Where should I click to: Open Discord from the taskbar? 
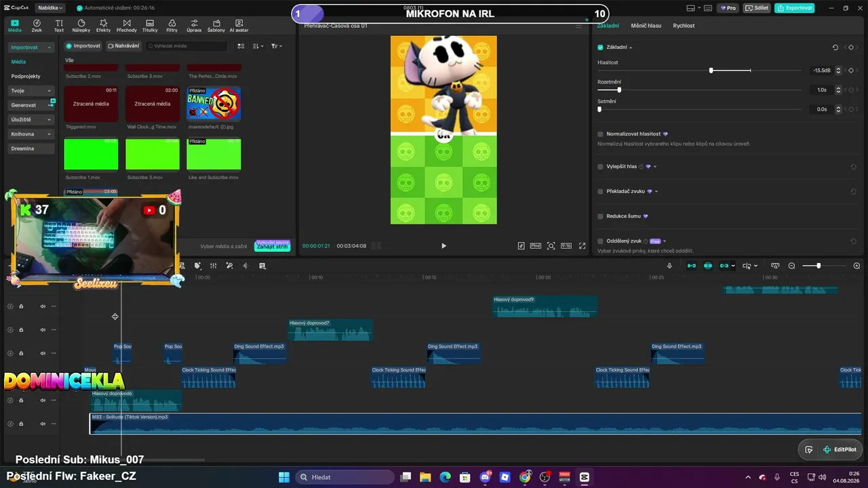[485, 477]
